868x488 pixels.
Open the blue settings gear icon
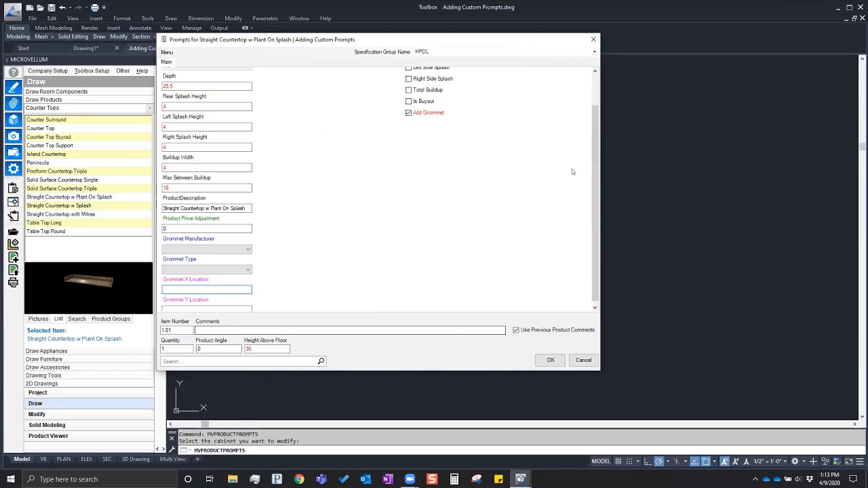13,169
